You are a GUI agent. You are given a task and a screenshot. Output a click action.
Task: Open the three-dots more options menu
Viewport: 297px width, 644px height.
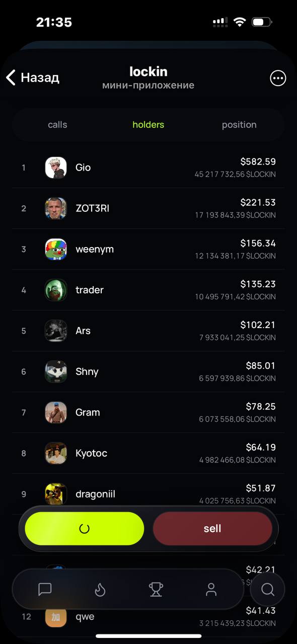coord(278,78)
